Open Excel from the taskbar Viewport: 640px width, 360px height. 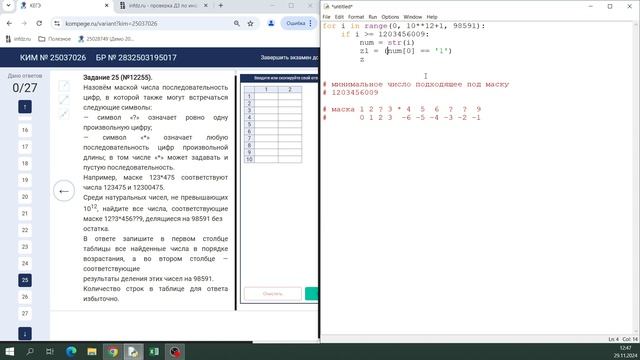(x=154, y=351)
